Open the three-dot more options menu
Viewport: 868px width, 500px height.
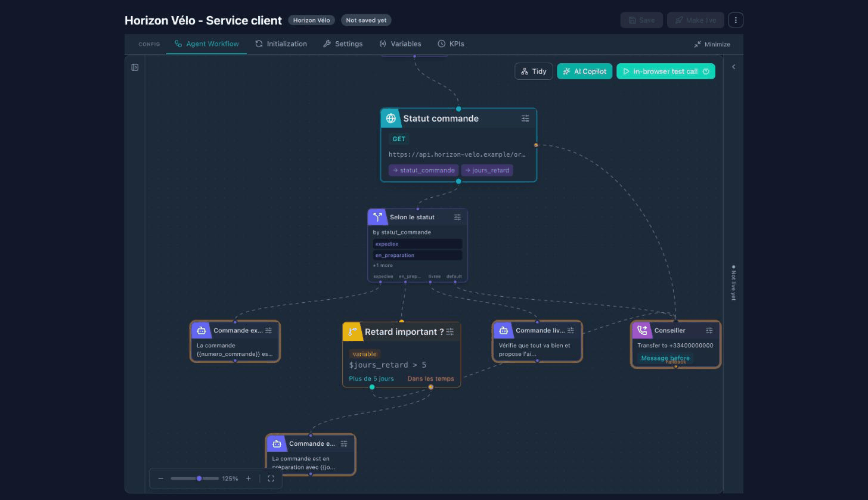736,20
